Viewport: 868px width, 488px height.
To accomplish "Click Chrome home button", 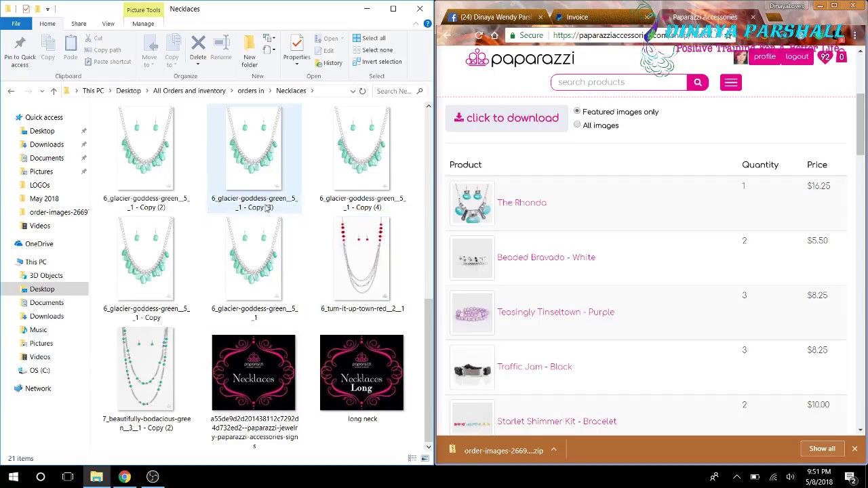I will (494, 35).
